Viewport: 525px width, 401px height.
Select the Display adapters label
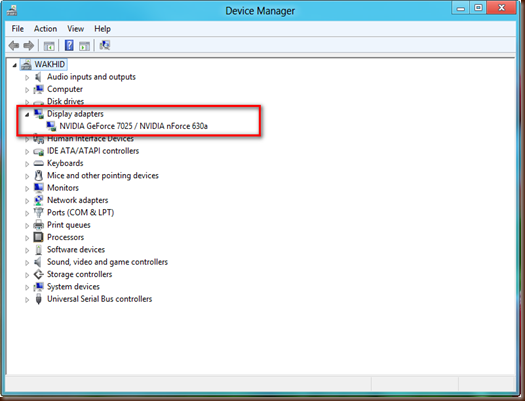point(75,114)
